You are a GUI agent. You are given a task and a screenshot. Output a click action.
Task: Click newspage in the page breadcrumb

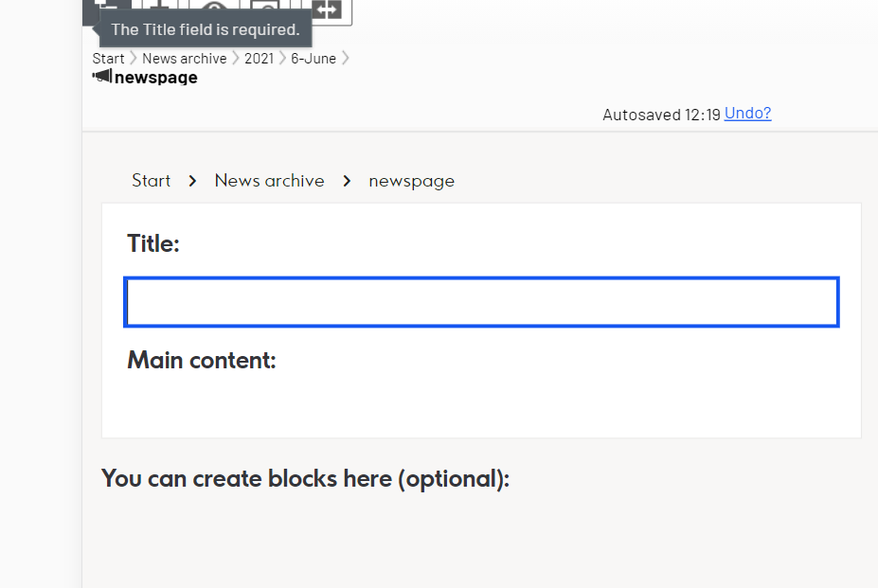click(412, 181)
